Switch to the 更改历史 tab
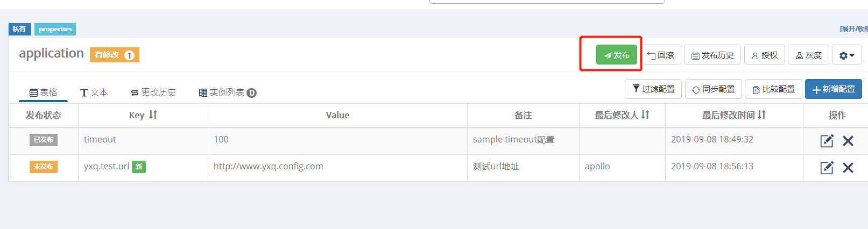868x229 pixels. [x=153, y=92]
